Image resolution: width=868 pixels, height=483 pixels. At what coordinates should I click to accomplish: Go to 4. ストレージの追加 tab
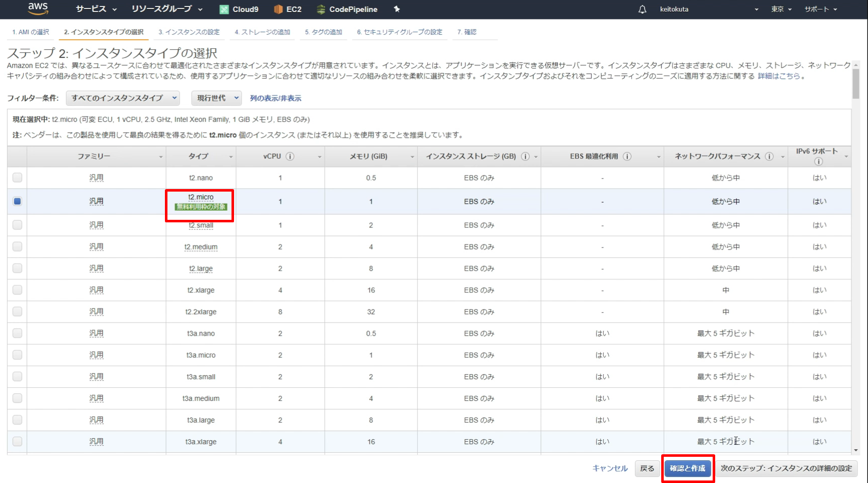point(262,32)
